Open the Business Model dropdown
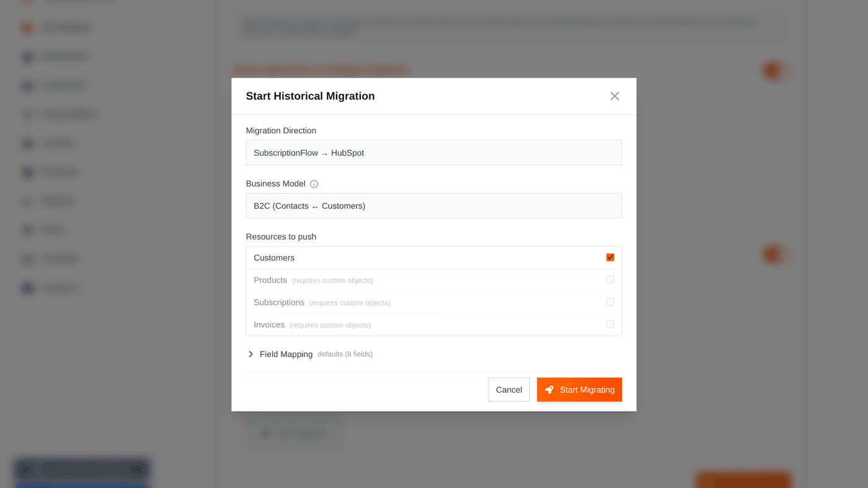 coord(433,206)
